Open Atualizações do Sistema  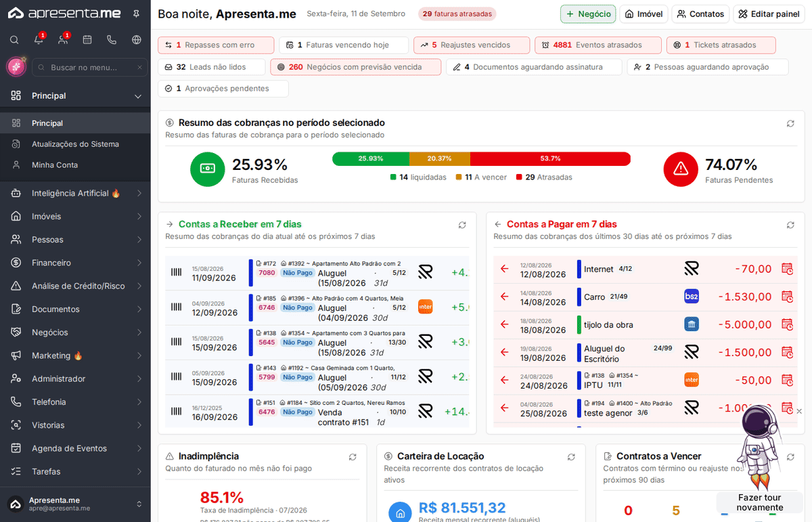[75, 144]
